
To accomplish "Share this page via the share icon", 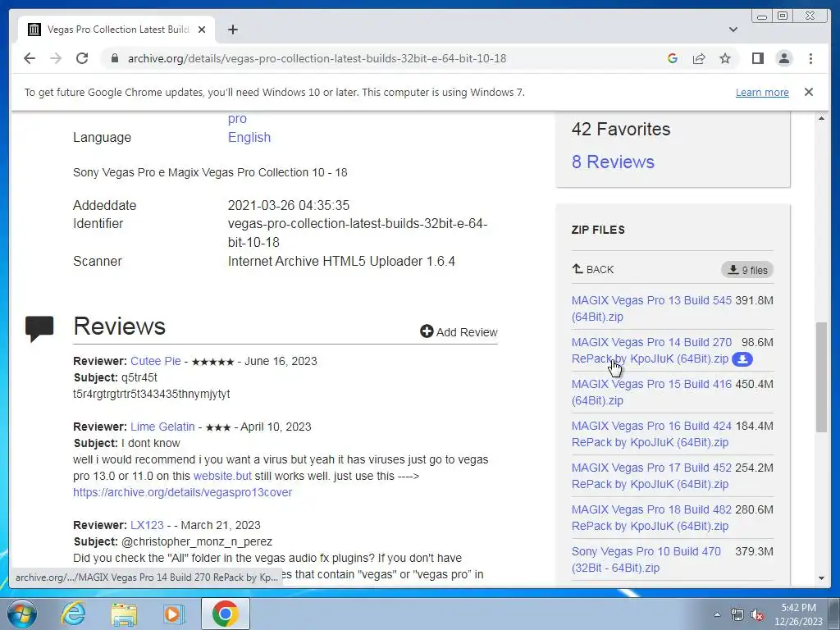I will pyautogui.click(x=699, y=58).
